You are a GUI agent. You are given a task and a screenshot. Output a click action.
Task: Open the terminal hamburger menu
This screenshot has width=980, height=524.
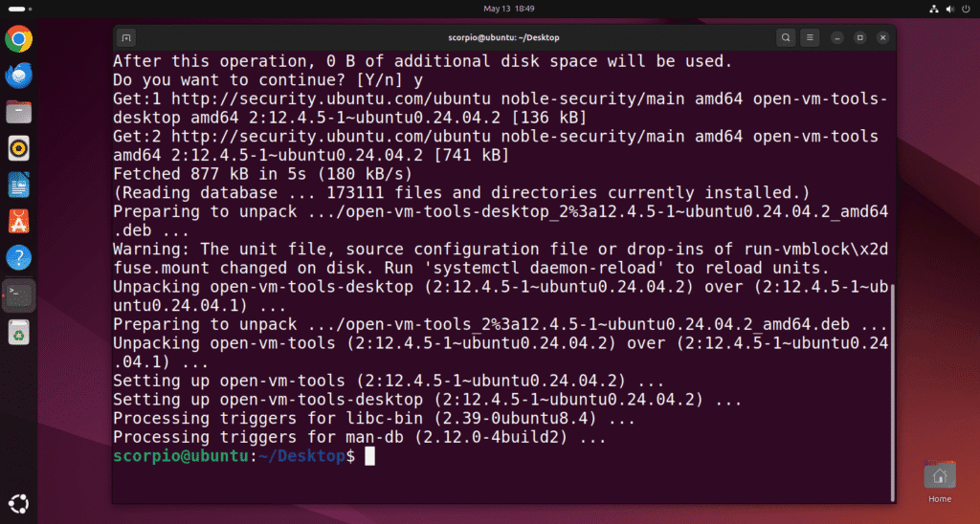click(810, 37)
